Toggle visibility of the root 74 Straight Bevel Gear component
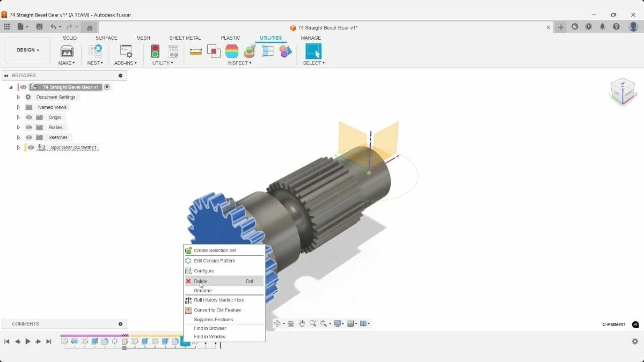This screenshot has height=362, width=644. tap(23, 87)
